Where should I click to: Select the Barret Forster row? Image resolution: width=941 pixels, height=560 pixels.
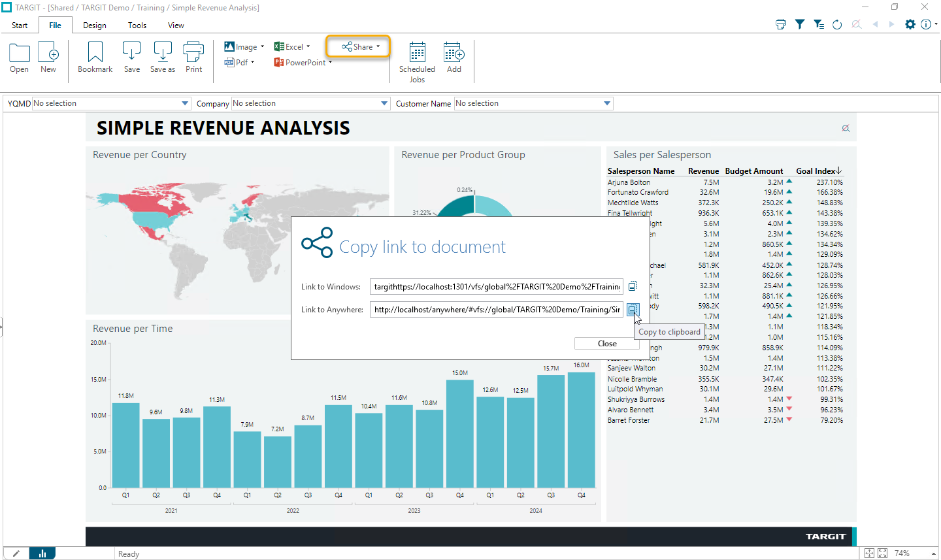725,420
